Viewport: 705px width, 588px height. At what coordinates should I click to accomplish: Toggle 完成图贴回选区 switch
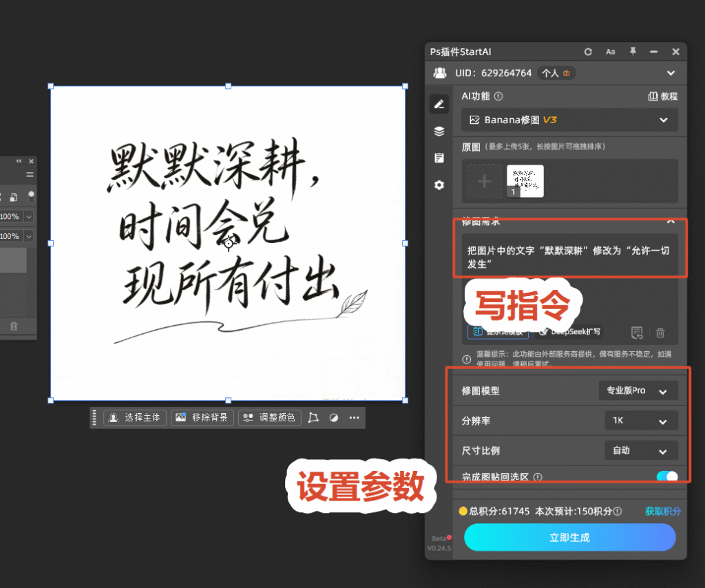[667, 476]
